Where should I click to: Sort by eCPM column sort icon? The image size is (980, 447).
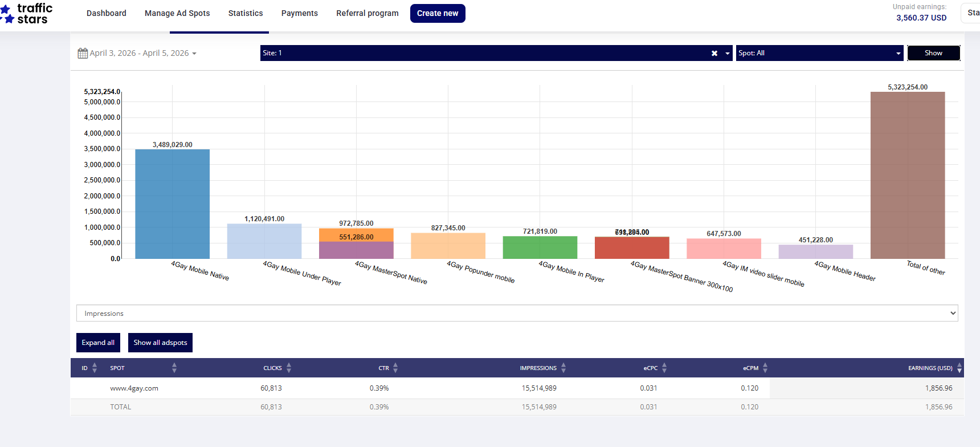coord(765,368)
